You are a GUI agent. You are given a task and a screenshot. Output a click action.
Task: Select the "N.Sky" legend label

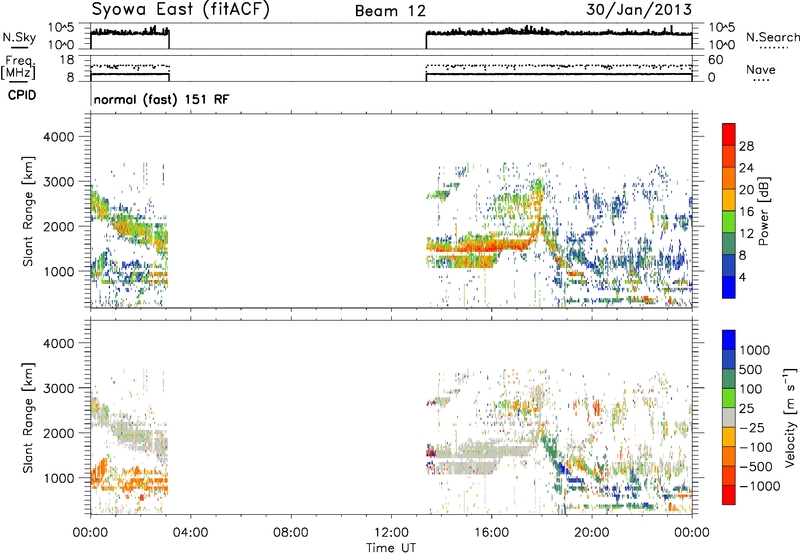[19, 37]
